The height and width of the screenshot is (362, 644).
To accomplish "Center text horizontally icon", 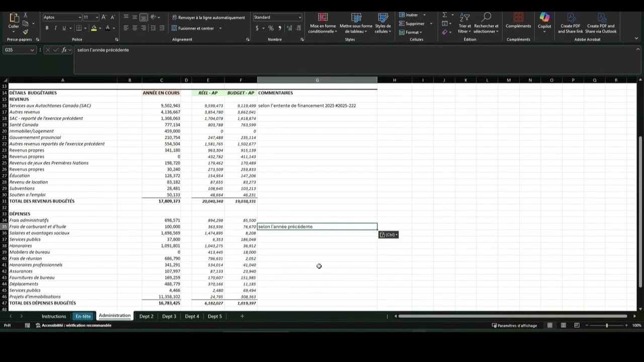I will (x=135, y=28).
